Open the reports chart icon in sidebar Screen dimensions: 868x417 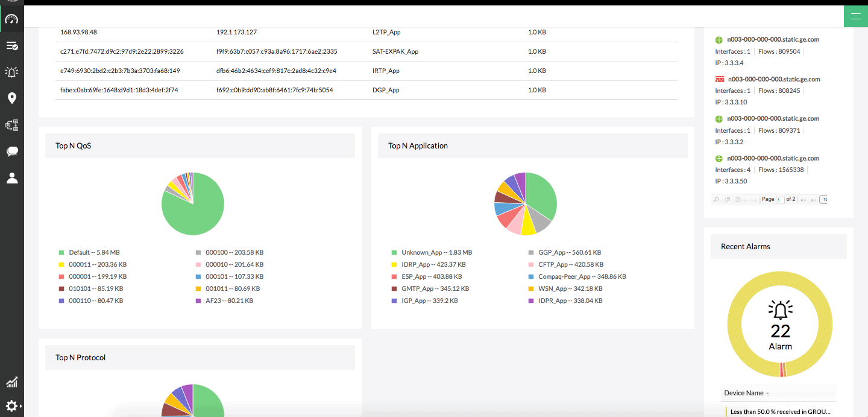click(12, 382)
